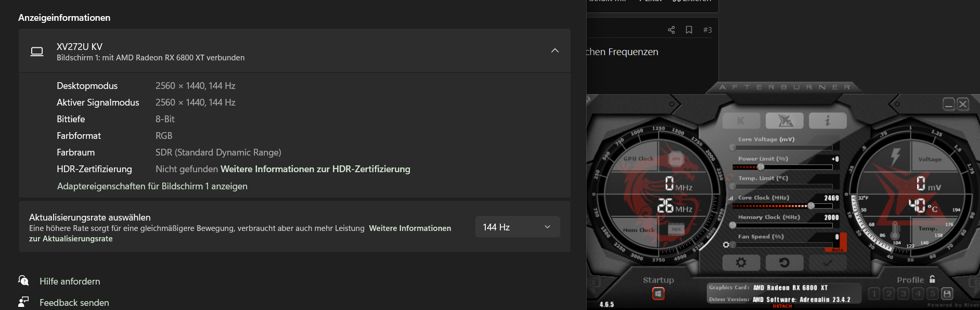Click the Fan Speed slider handle
The height and width of the screenshot is (310, 980).
[x=732, y=244]
